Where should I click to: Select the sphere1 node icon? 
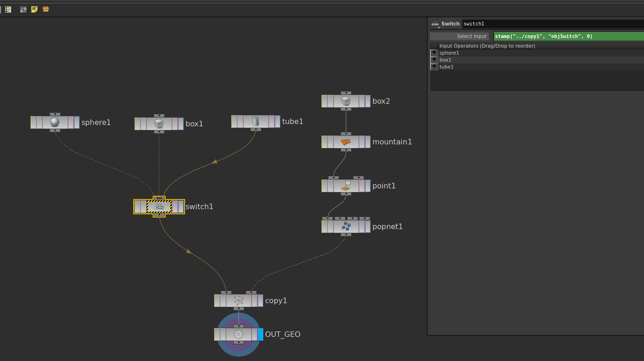pyautogui.click(x=55, y=122)
